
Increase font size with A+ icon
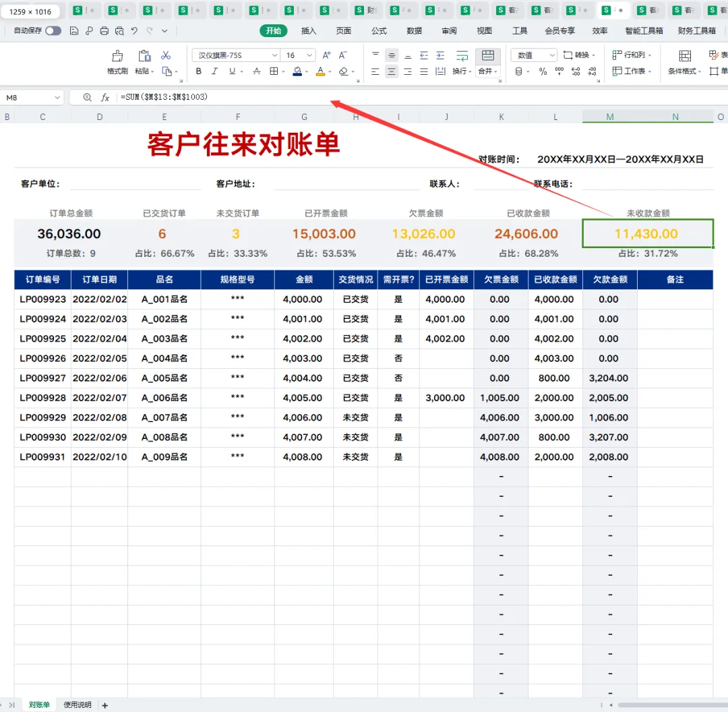[x=327, y=55]
